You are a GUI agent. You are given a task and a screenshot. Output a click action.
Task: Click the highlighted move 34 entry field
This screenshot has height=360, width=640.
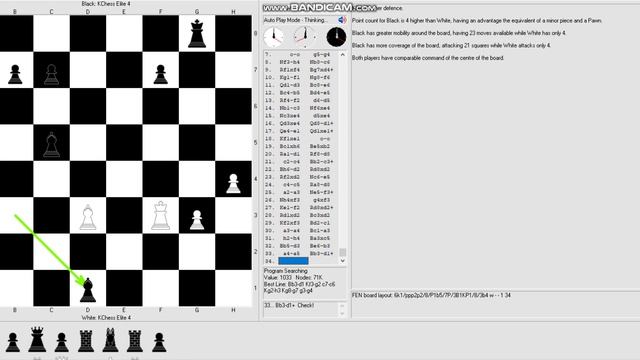click(x=293, y=261)
